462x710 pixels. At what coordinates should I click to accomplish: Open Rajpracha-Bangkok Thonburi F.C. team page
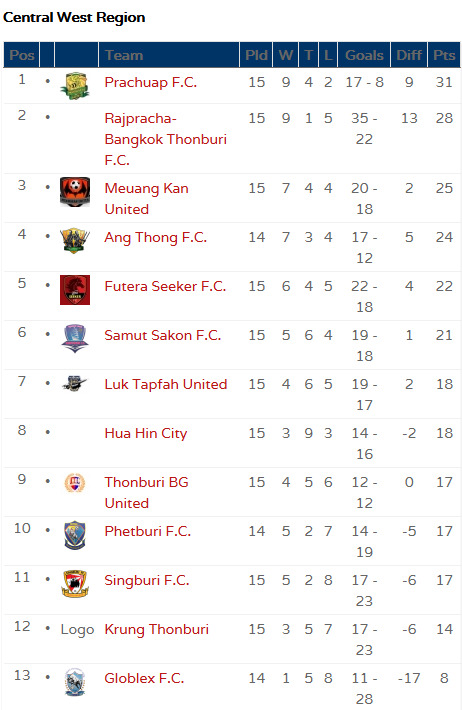click(x=165, y=139)
